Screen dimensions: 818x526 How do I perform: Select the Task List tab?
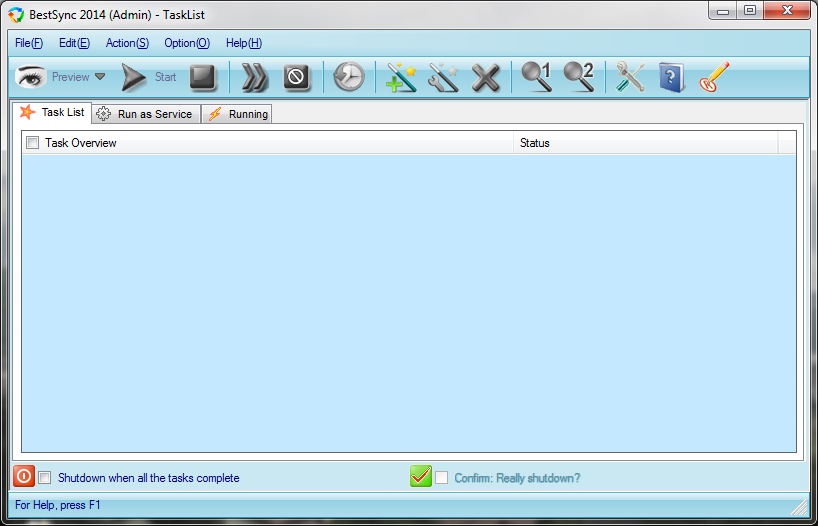[x=52, y=112]
